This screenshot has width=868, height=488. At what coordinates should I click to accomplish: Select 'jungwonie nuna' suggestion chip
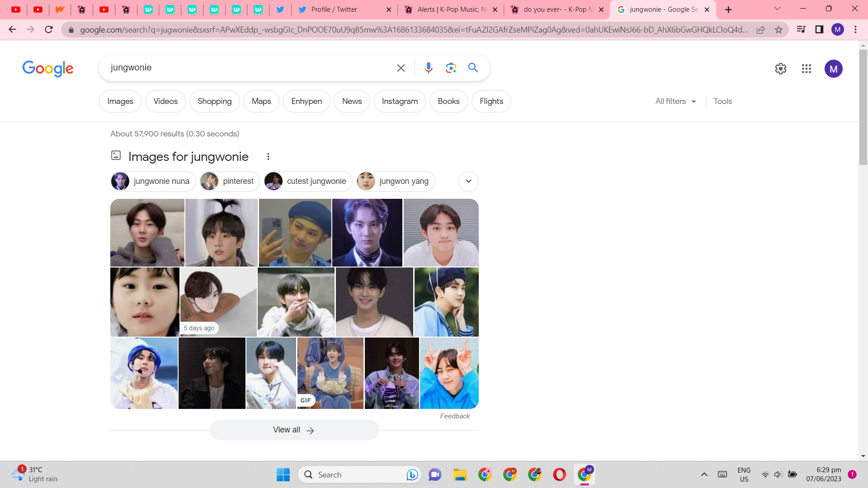tap(153, 181)
